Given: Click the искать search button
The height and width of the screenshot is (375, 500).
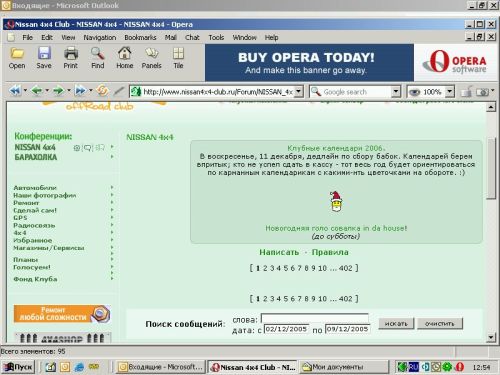Looking at the screenshot, I should [x=396, y=323].
